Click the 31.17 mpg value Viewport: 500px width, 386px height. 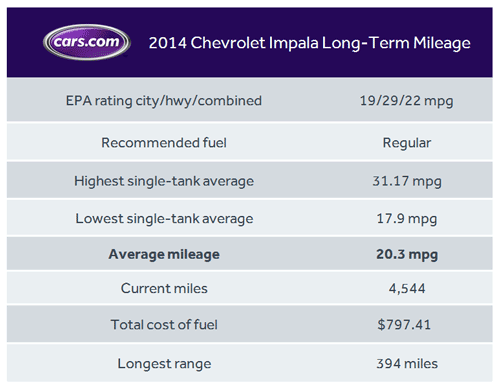tap(407, 181)
